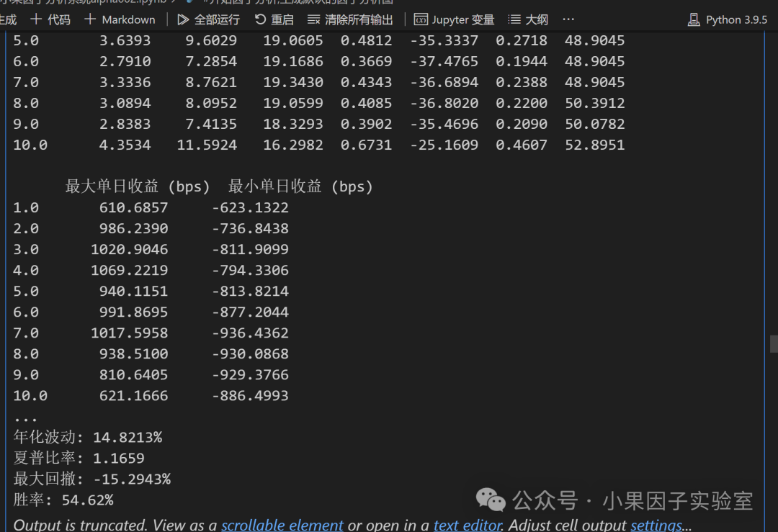Viewport: 778px width, 532px height.
Task: Click the value 11.5924
Action: point(207,145)
